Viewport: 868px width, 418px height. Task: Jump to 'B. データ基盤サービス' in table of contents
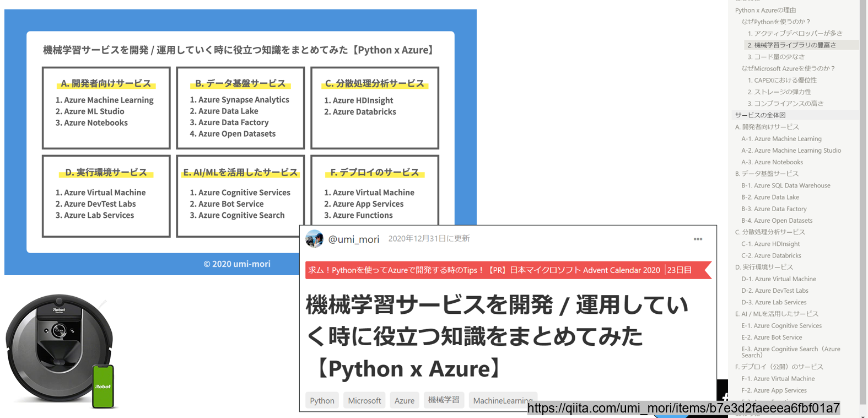(x=767, y=174)
